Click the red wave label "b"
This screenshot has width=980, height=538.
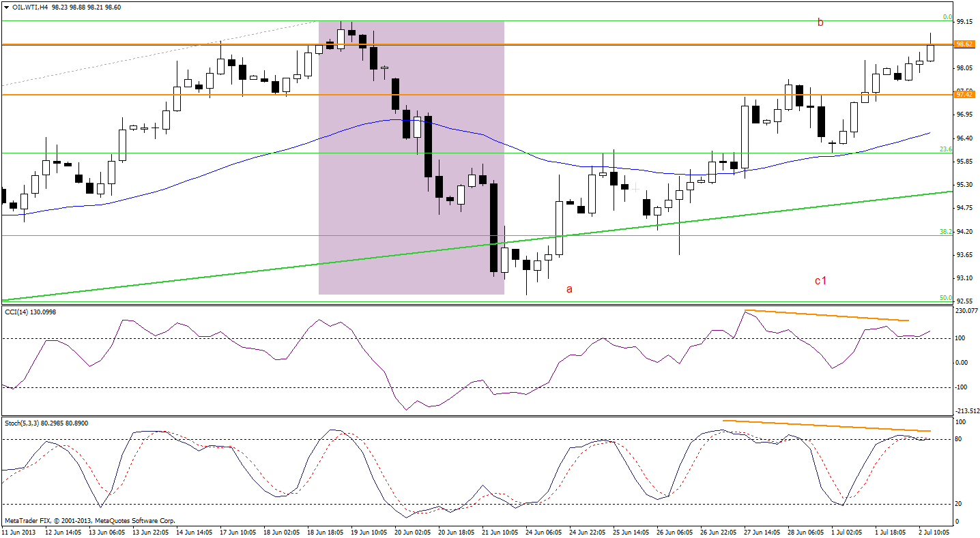click(820, 23)
